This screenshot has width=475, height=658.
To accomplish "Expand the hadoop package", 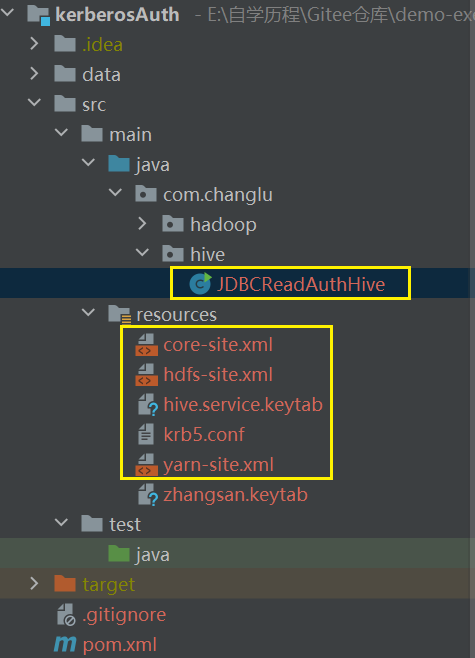I will (x=142, y=224).
